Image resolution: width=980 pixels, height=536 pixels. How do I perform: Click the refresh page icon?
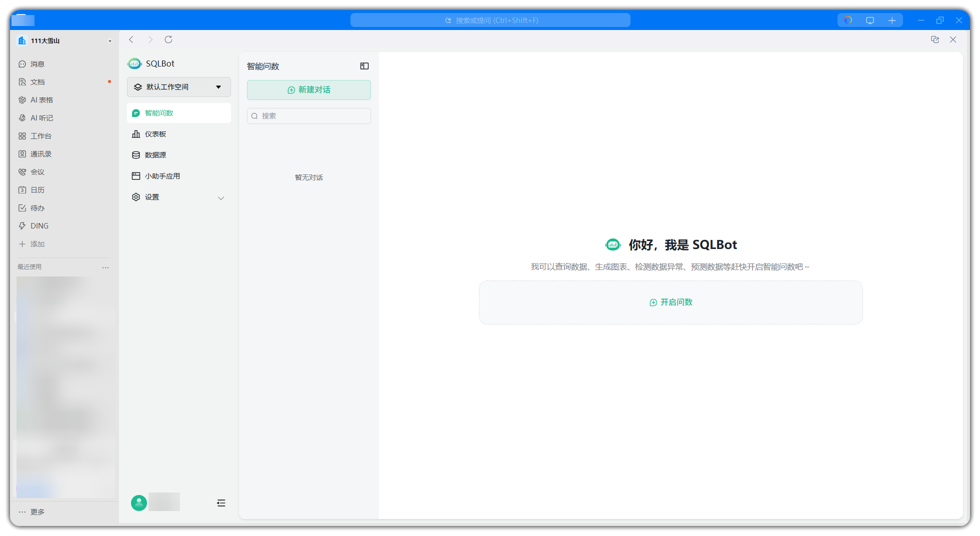168,39
